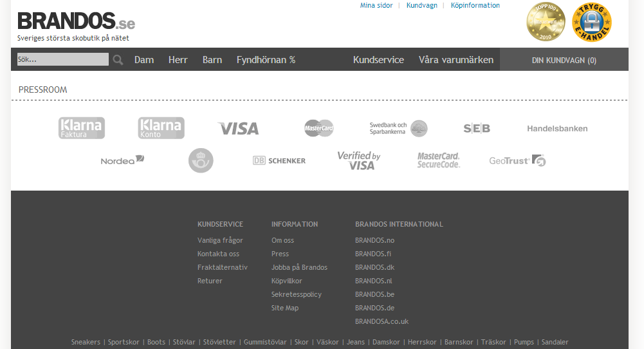
Task: Click the standalone VISA logo
Action: click(x=238, y=129)
